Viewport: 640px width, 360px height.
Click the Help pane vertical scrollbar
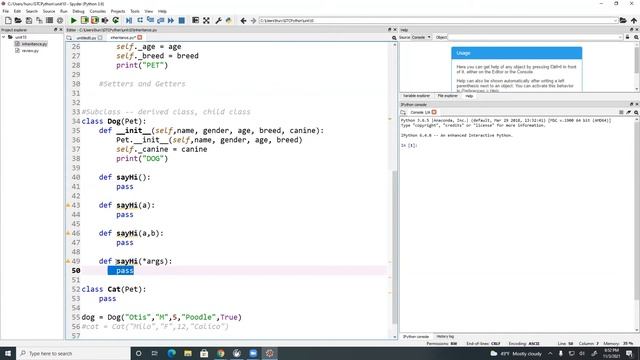click(x=637, y=60)
